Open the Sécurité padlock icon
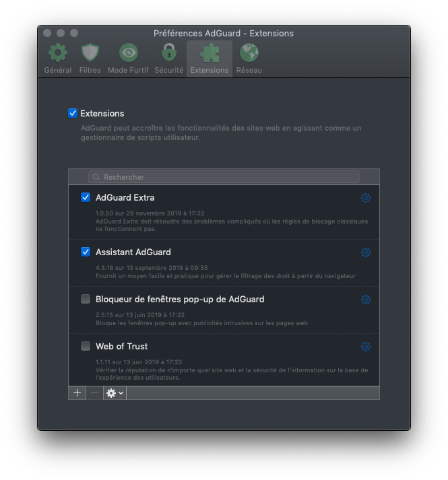Viewport: 448px width, 480px height. [169, 52]
